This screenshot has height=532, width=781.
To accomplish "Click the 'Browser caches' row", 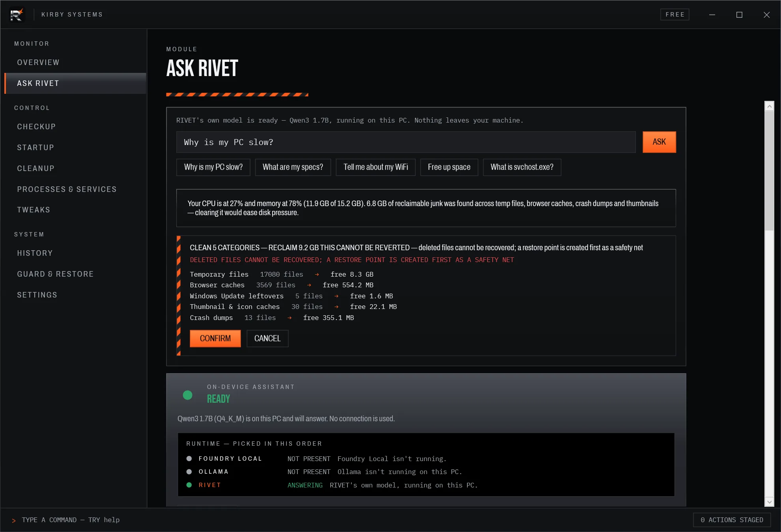I will [282, 285].
